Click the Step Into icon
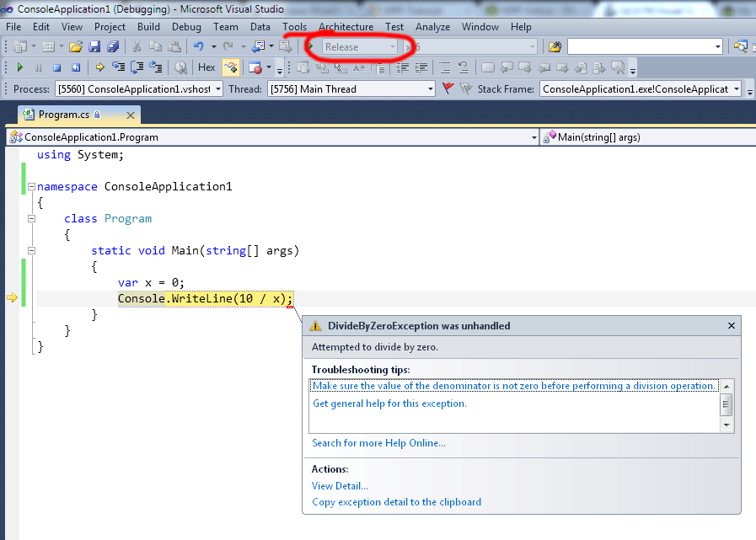This screenshot has width=756, height=540. 118,67
